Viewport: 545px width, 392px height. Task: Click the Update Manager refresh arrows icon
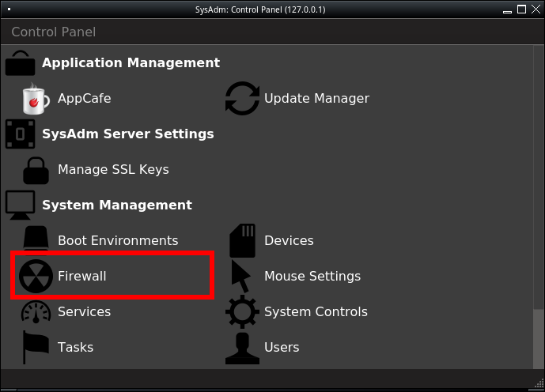point(242,99)
